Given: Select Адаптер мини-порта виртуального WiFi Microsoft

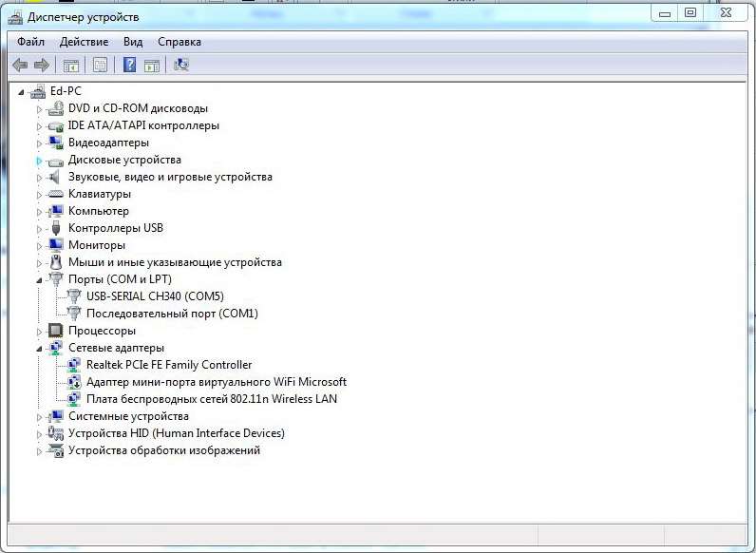Looking at the screenshot, I should pyautogui.click(x=216, y=382).
